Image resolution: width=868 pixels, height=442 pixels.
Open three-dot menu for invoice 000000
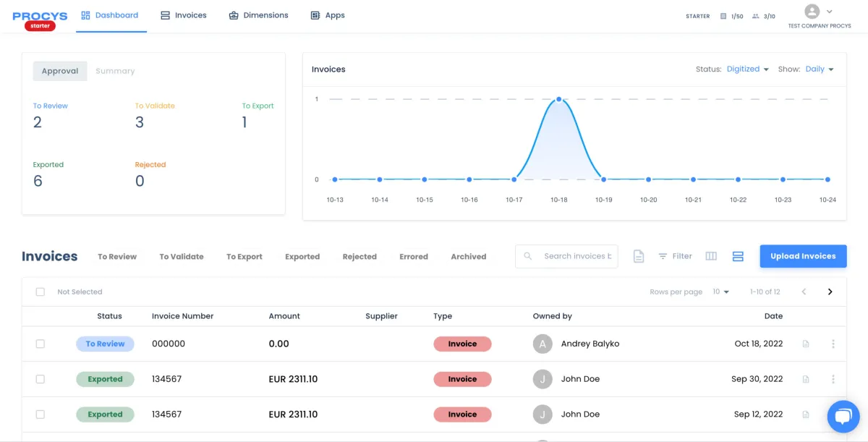coord(833,344)
